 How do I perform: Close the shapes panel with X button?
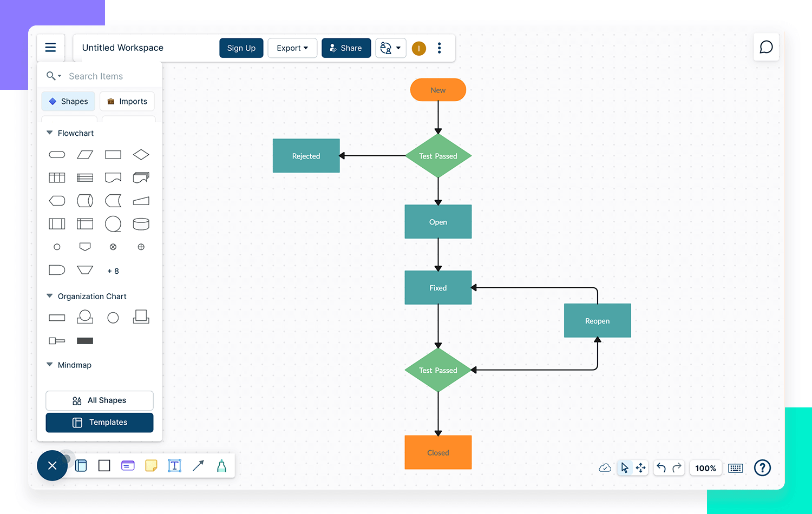[x=52, y=465]
